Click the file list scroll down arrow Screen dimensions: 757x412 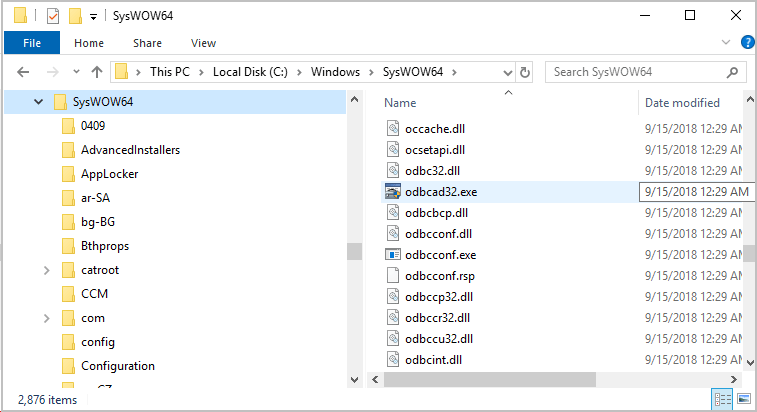(x=750, y=363)
